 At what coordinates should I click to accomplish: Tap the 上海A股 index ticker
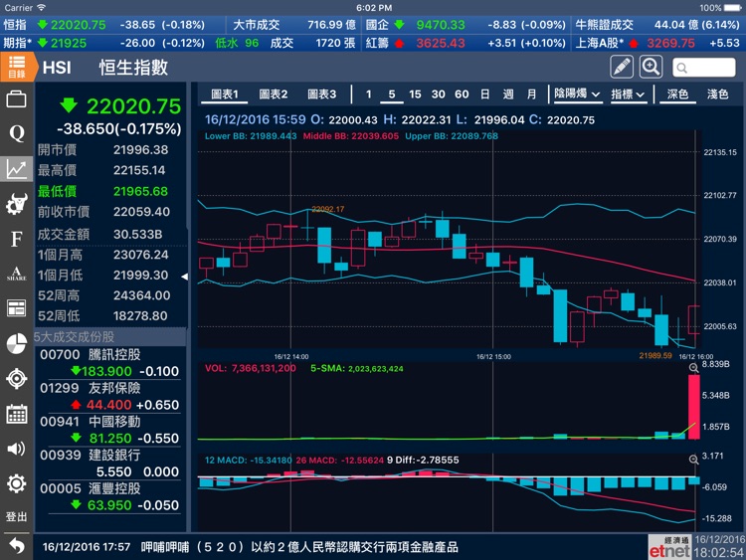coord(657,43)
